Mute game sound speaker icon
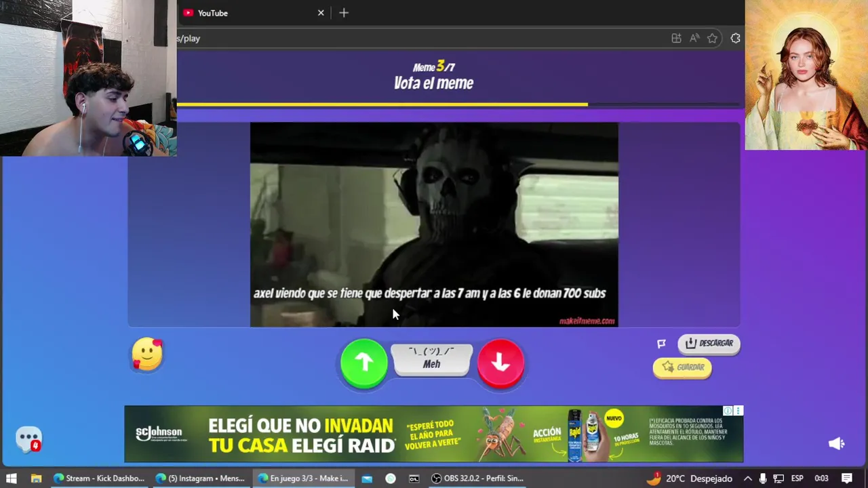 pos(836,443)
